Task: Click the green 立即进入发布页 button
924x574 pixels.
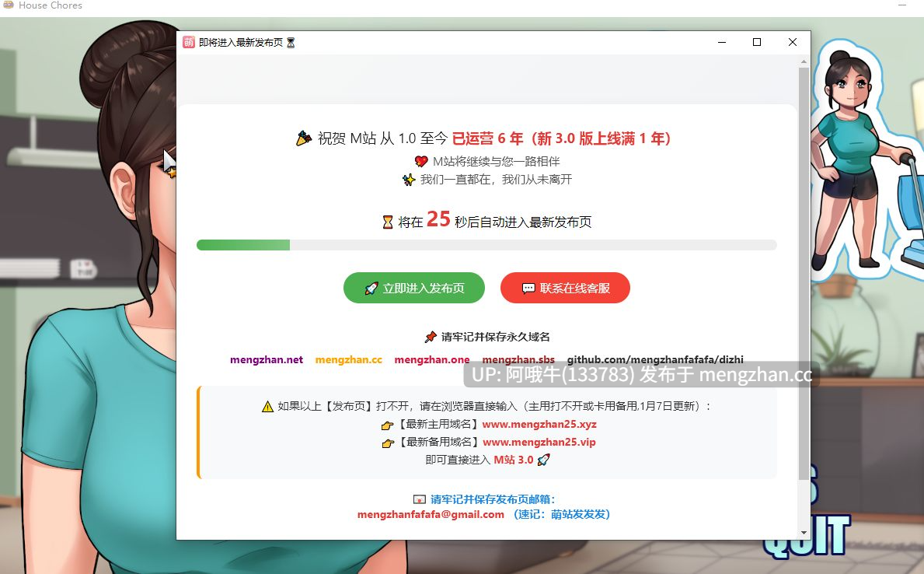Action: tap(413, 288)
